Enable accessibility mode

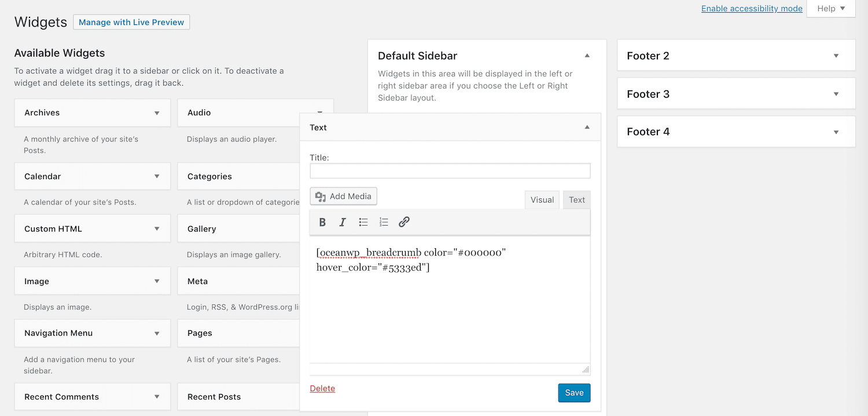pos(751,8)
